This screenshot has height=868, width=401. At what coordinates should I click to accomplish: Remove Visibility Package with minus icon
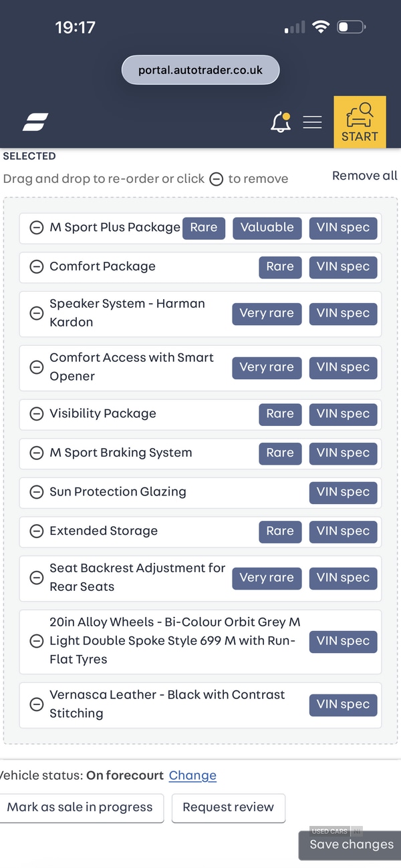click(x=37, y=414)
